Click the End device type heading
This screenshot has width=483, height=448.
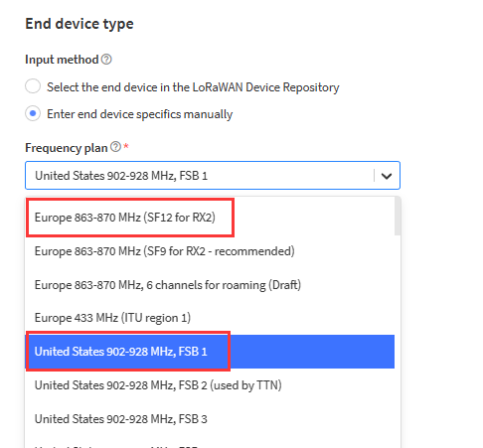(80, 24)
